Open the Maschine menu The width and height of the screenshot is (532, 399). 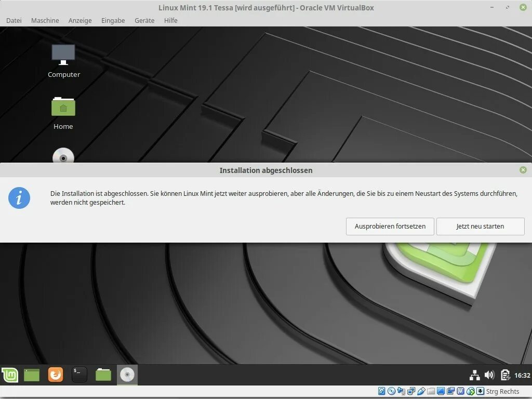pyautogui.click(x=45, y=20)
